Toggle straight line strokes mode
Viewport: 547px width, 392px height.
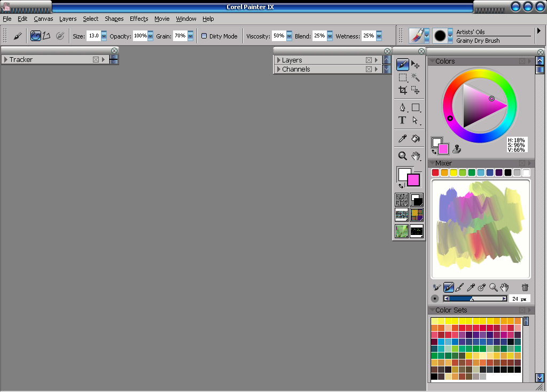pos(46,36)
